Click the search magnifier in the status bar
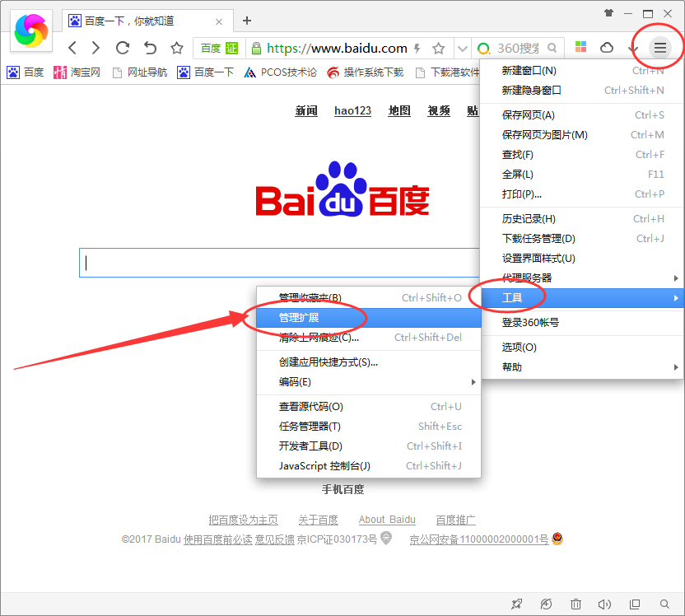 (664, 604)
